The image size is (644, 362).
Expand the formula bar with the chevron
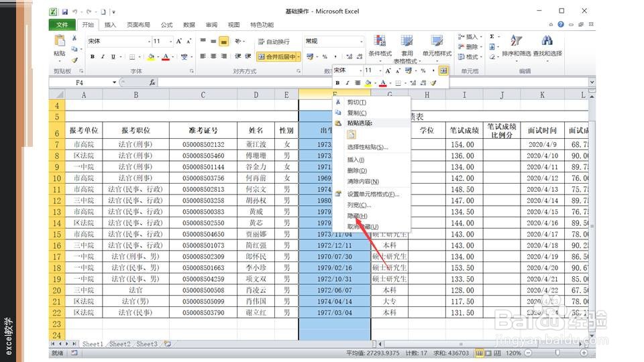(x=592, y=82)
